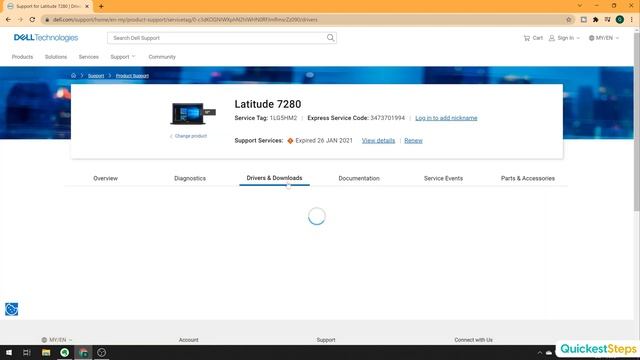
Task: Click the expired warranty warning icon
Action: click(x=290, y=141)
